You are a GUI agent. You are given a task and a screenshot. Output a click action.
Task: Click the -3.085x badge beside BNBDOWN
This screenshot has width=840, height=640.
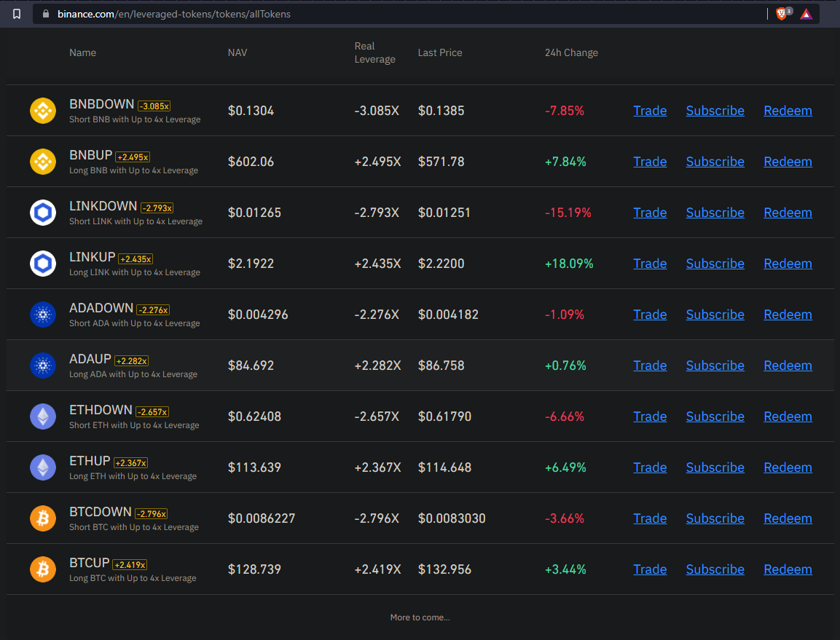(154, 106)
